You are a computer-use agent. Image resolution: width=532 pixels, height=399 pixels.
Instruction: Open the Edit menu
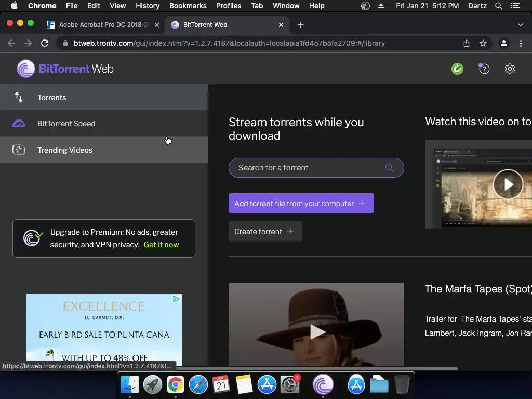(94, 6)
